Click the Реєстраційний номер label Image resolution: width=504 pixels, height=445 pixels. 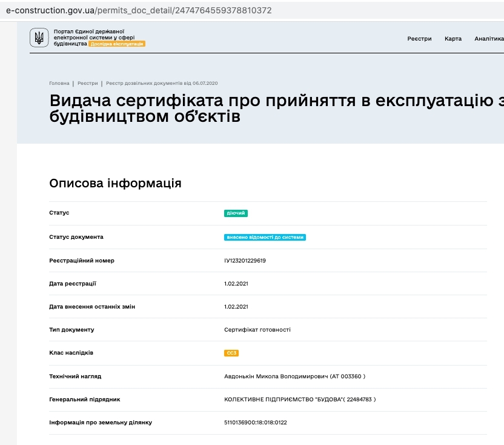82,261
